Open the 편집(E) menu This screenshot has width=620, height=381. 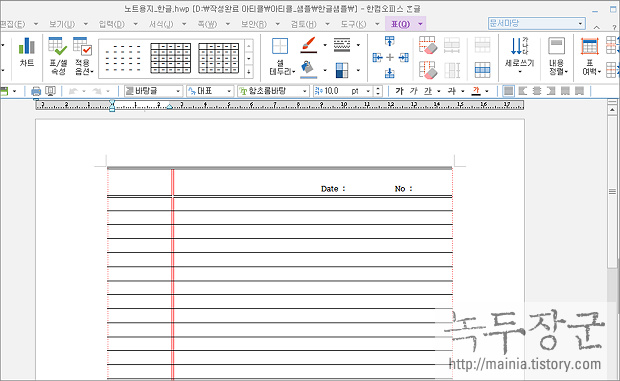(13, 24)
